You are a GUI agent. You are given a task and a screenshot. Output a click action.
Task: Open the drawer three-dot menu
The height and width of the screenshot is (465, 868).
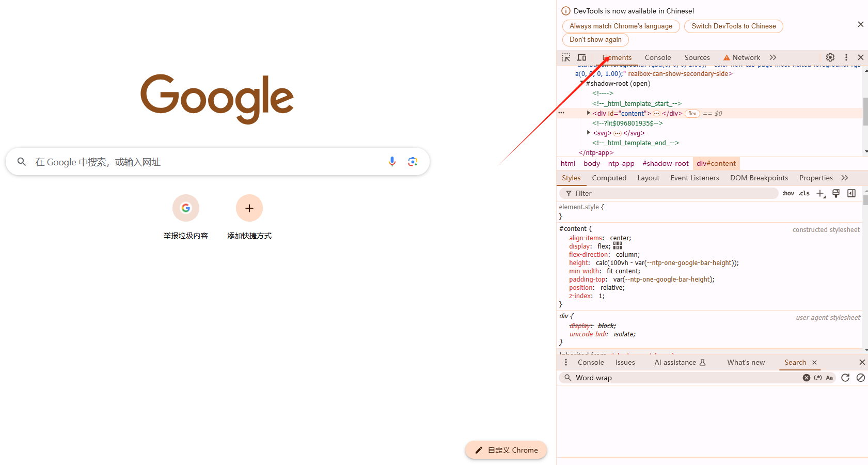(566, 362)
